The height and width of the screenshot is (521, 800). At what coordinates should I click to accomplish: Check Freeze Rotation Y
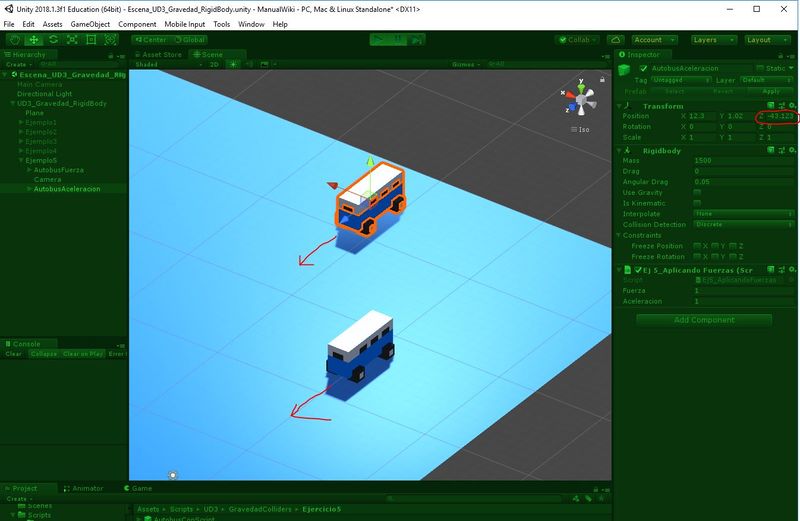pyautogui.click(x=715, y=257)
